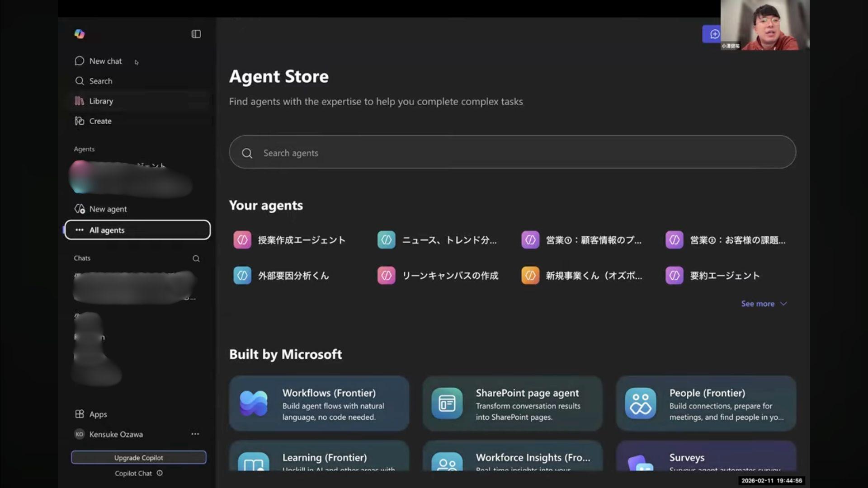The height and width of the screenshot is (488, 868).
Task: Click the blue new chat button top right
Action: (713, 34)
